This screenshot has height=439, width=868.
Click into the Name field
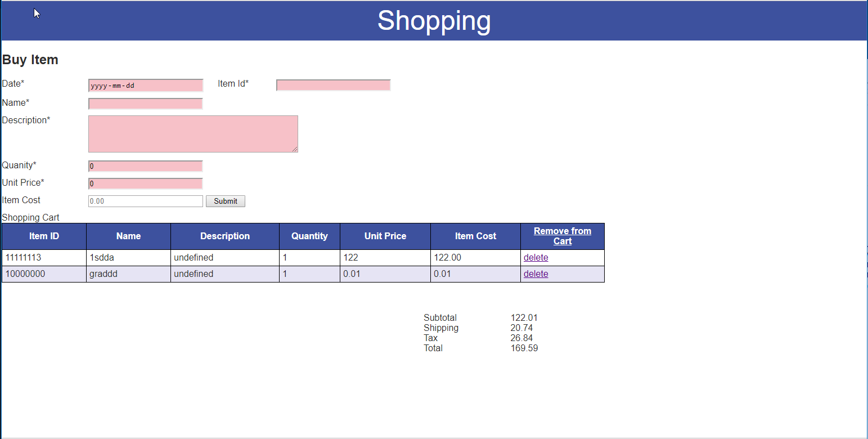pyautogui.click(x=146, y=104)
